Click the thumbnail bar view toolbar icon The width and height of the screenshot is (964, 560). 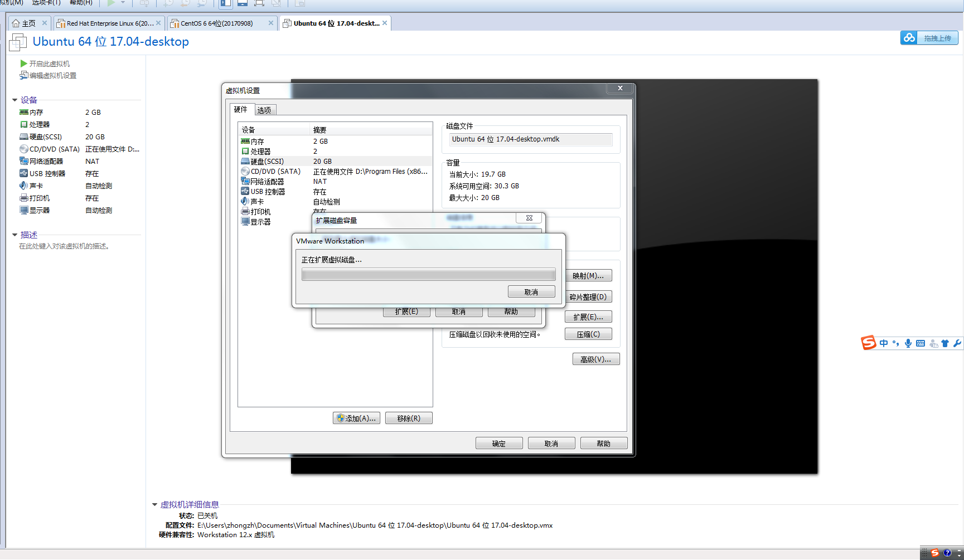[x=243, y=3]
